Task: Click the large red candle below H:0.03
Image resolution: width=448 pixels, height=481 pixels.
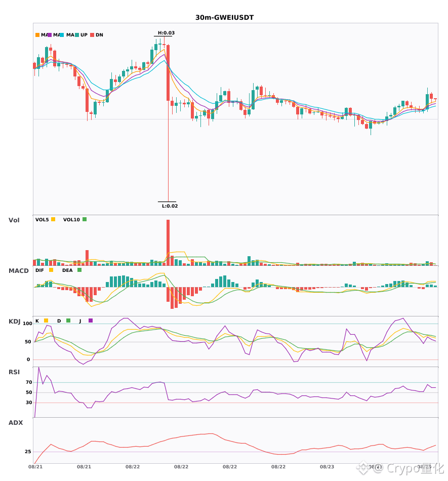Action: [x=168, y=73]
